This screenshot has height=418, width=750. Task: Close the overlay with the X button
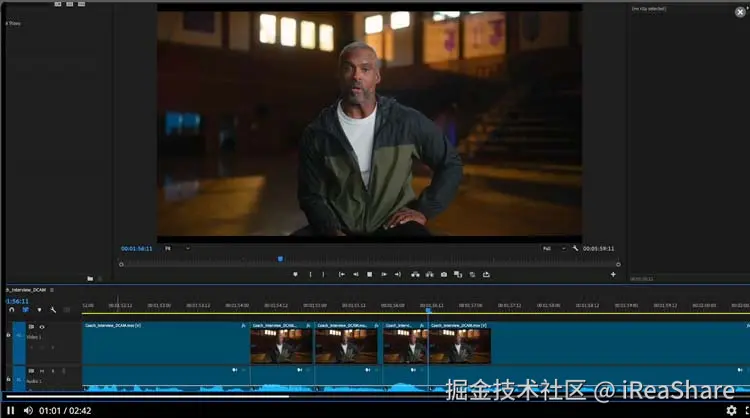[740, 12]
